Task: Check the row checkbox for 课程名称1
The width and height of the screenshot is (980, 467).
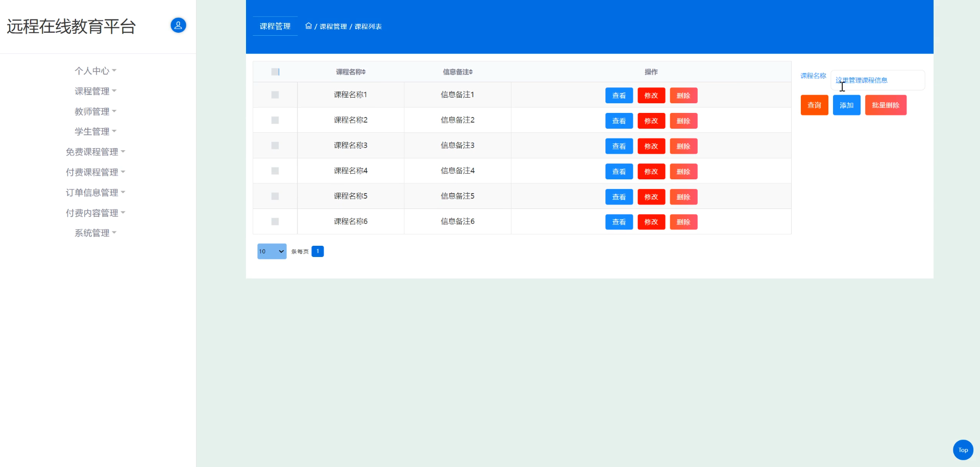Action: [275, 95]
